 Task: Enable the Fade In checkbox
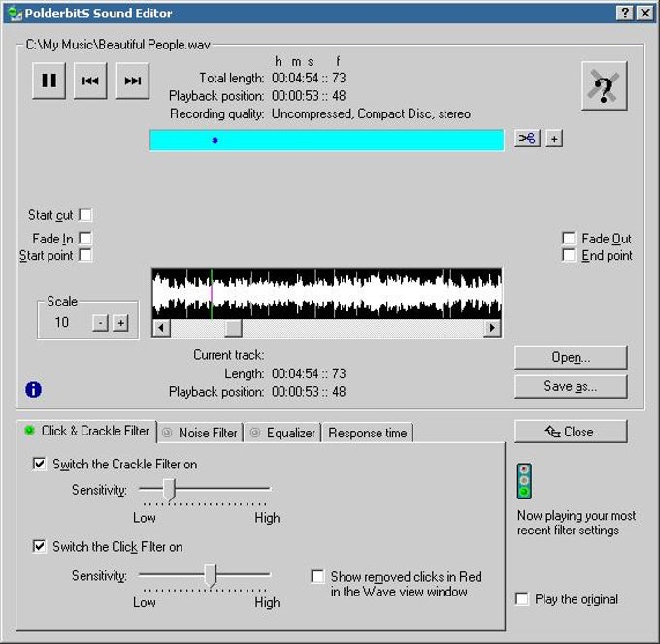click(x=85, y=238)
